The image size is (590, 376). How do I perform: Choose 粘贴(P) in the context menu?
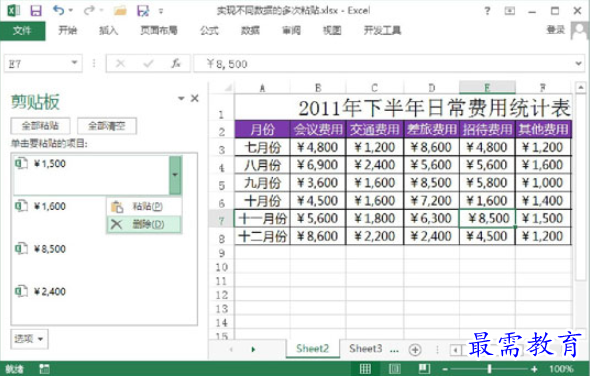coord(144,206)
